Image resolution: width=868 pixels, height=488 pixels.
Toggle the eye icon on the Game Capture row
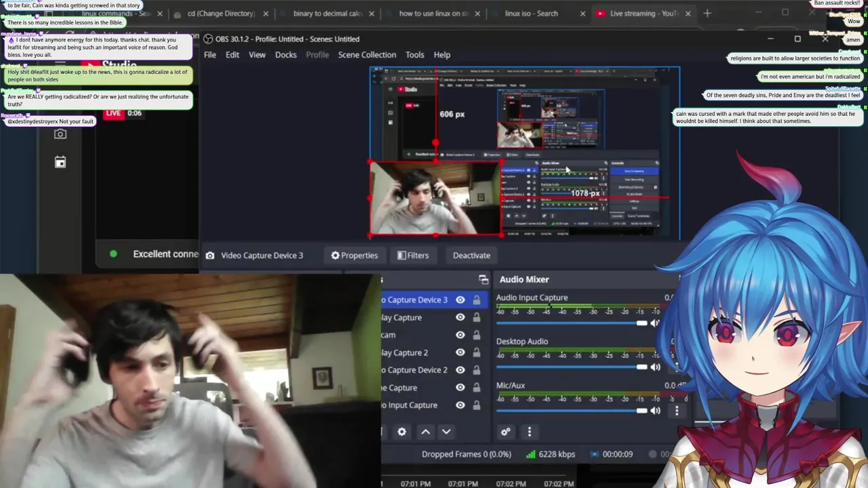tap(460, 388)
